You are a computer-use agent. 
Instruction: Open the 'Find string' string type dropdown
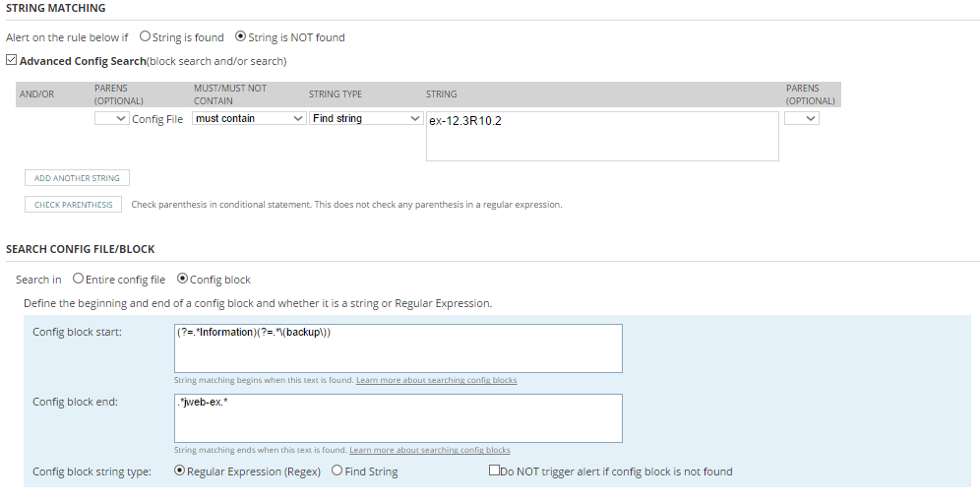[366, 118]
